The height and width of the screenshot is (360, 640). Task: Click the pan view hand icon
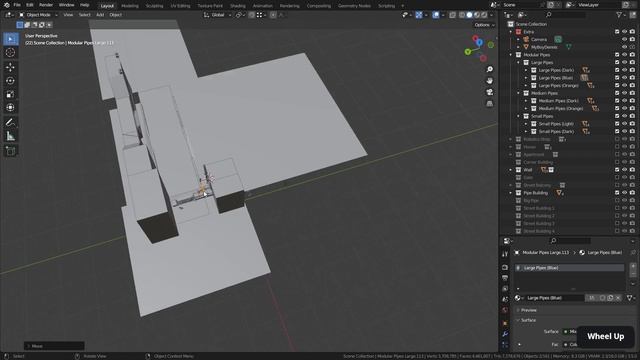489,81
